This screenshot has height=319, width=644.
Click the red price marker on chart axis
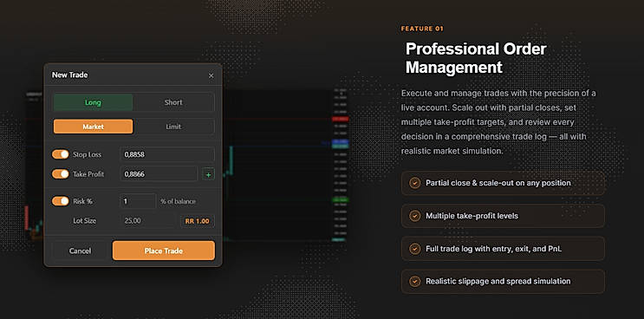pyautogui.click(x=340, y=119)
